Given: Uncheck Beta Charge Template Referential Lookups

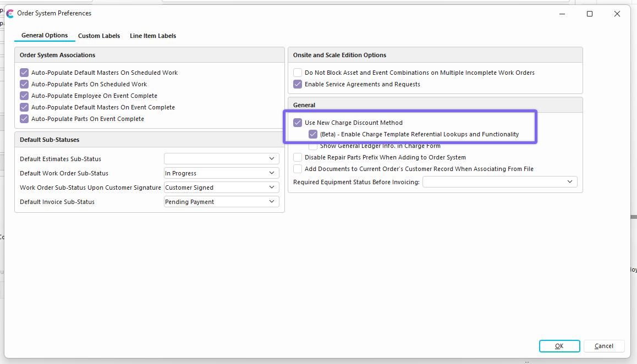Looking at the screenshot, I should (313, 134).
